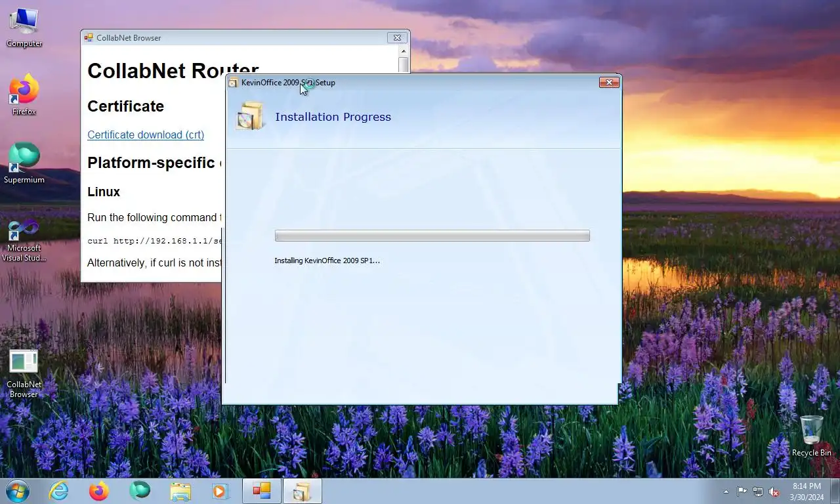Open the Microsoft Visual Studio desktop shortcut
The width and height of the screenshot is (840, 504).
point(24,240)
